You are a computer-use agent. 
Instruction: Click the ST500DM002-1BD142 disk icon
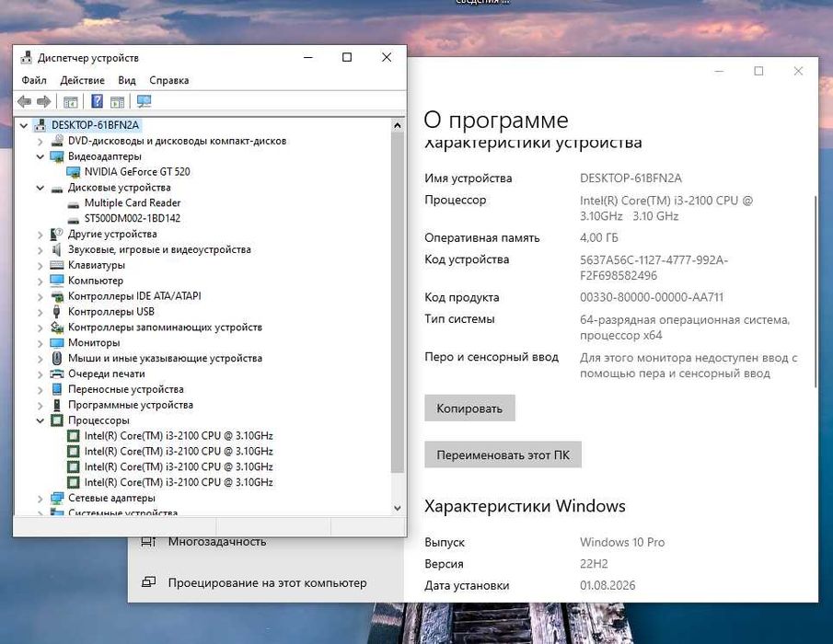(x=74, y=219)
